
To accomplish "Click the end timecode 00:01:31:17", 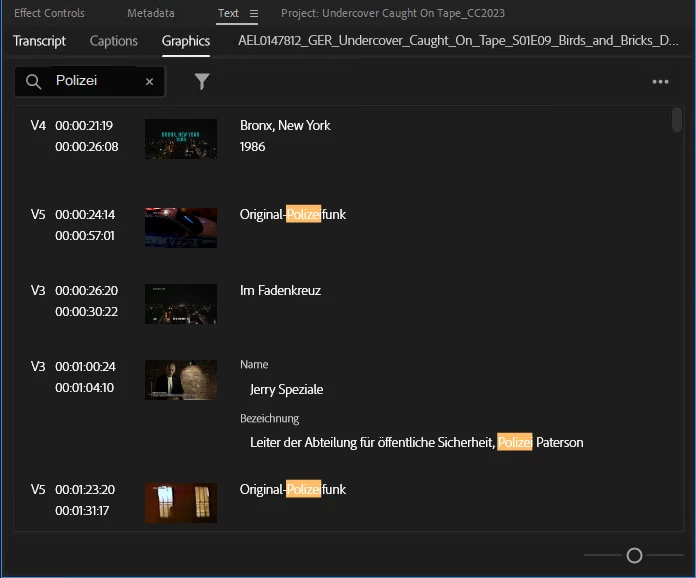I will click(x=82, y=511).
